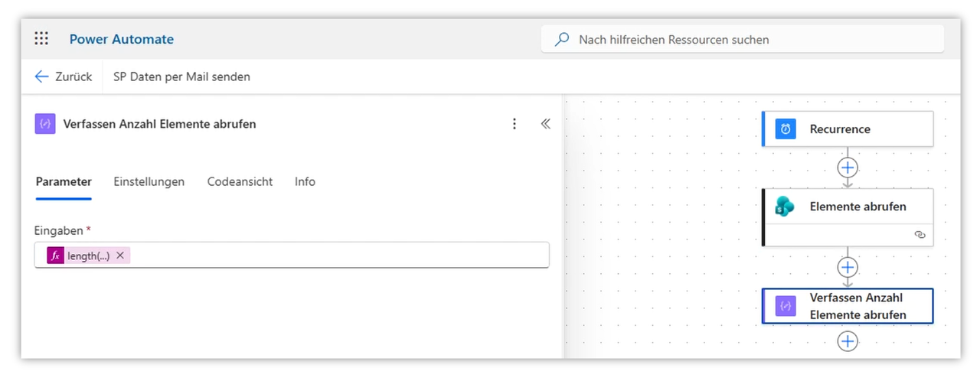Open the three-dot more options menu
Screen dimensions: 980x381
(x=514, y=124)
